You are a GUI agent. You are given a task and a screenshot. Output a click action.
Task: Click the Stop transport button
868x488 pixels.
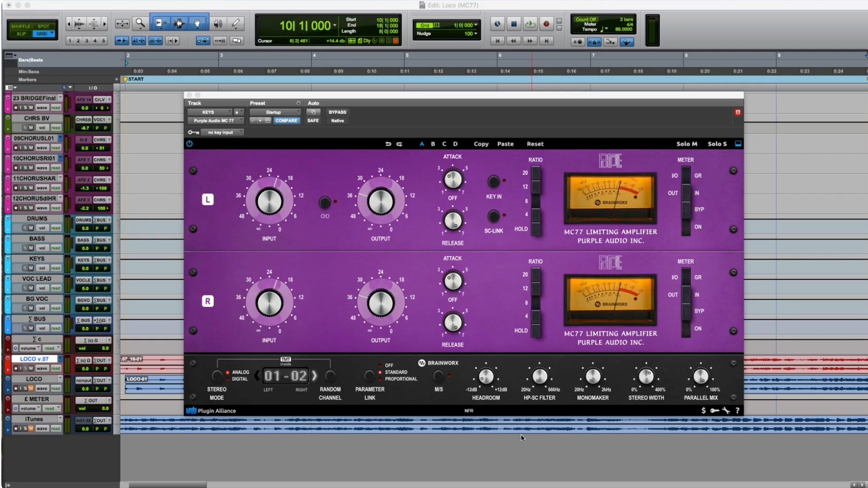pos(514,24)
